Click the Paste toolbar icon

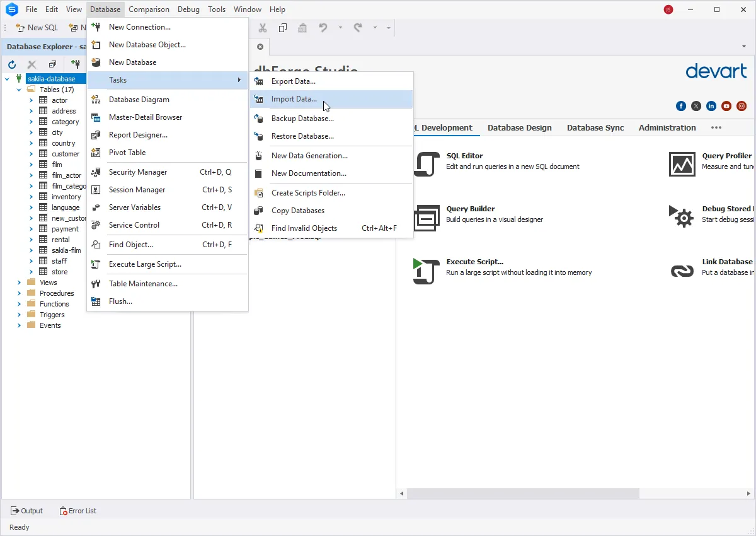[302, 28]
